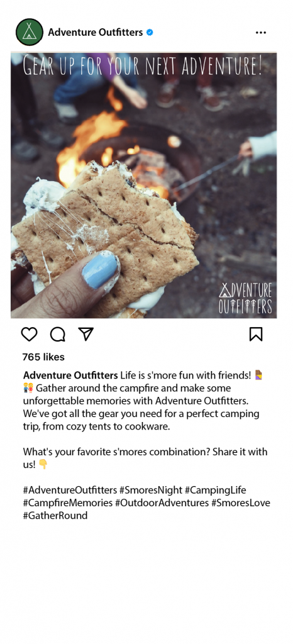The height and width of the screenshot is (644, 293).
Task: Open the three-dot more options menu
Action: 261,33
